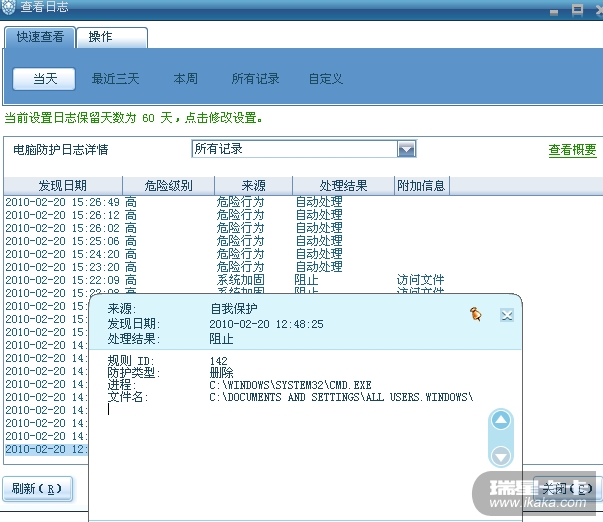Click 自动处理 result in row 15:26:49
The image size is (603, 522).
tap(319, 202)
